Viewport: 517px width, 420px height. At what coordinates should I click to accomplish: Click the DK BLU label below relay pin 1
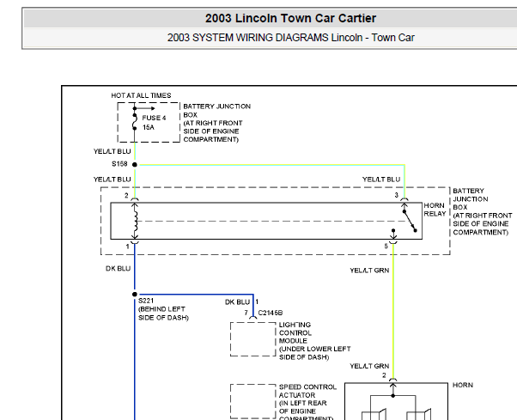118,269
